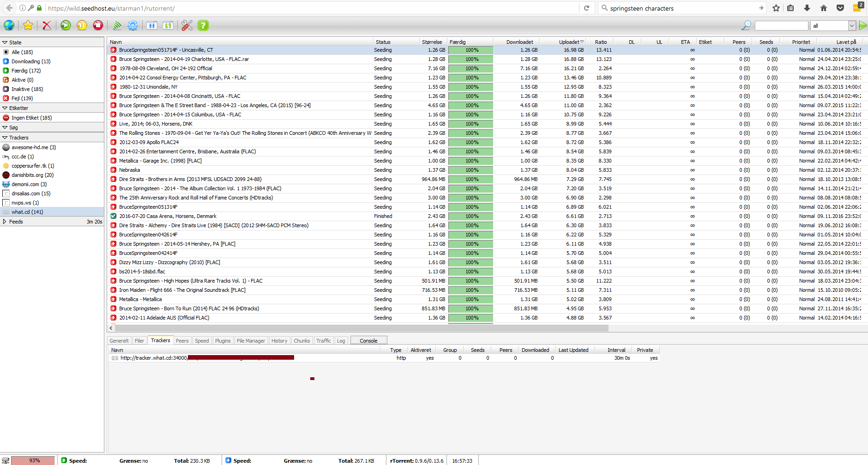This screenshot has width=868, height=465.
Task: Click the browser search box with 'springsteen characters'
Action: (682, 8)
